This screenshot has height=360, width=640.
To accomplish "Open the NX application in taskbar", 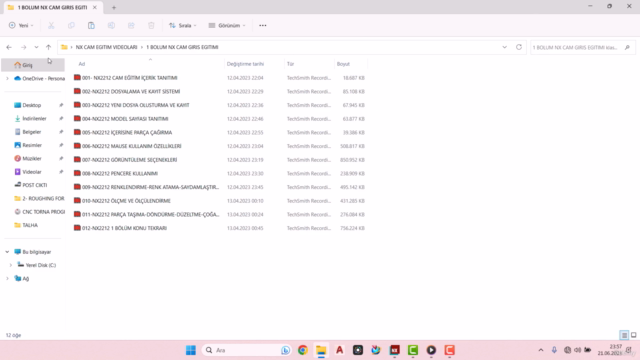I will pyautogui.click(x=395, y=350).
